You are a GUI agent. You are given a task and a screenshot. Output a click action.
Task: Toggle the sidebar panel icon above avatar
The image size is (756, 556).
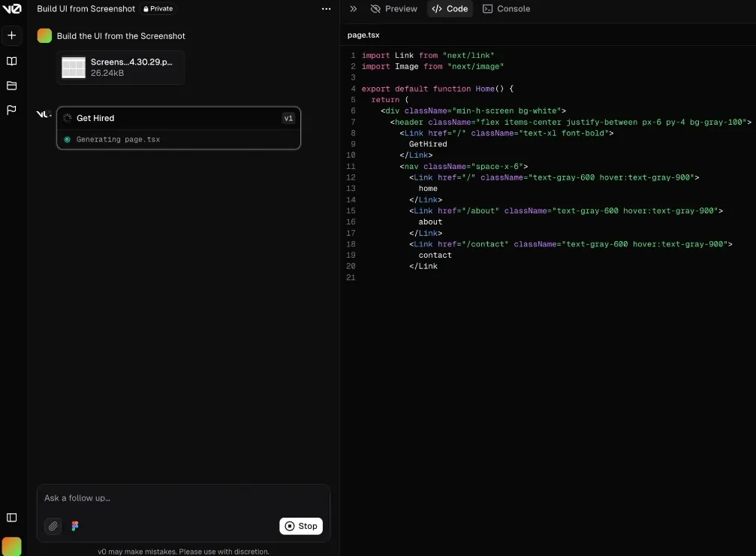point(11,517)
